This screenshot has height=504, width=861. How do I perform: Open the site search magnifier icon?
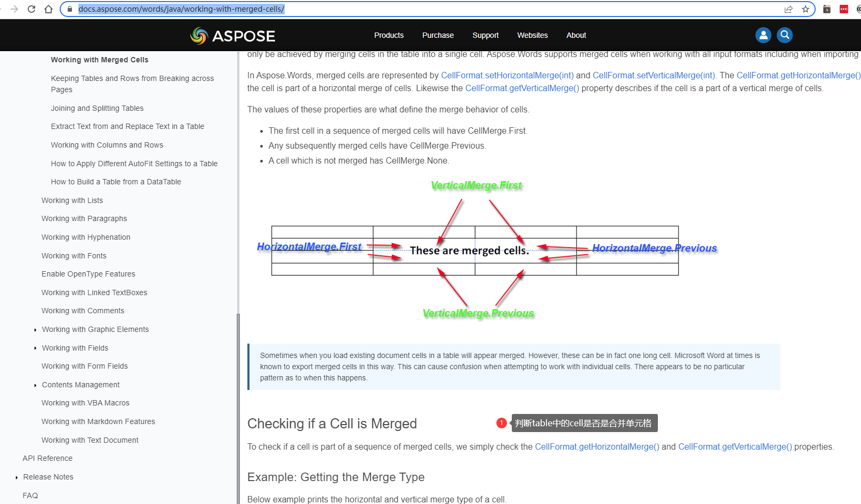click(x=785, y=35)
